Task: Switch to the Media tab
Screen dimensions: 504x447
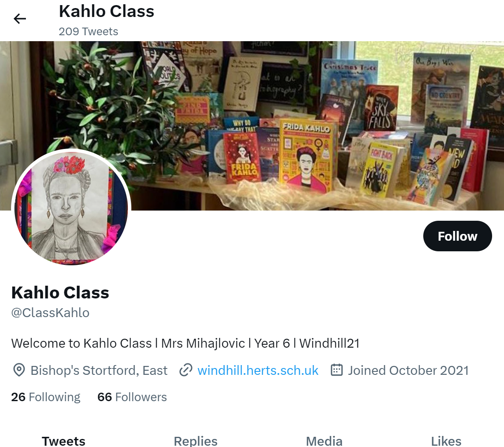Action: 324,441
